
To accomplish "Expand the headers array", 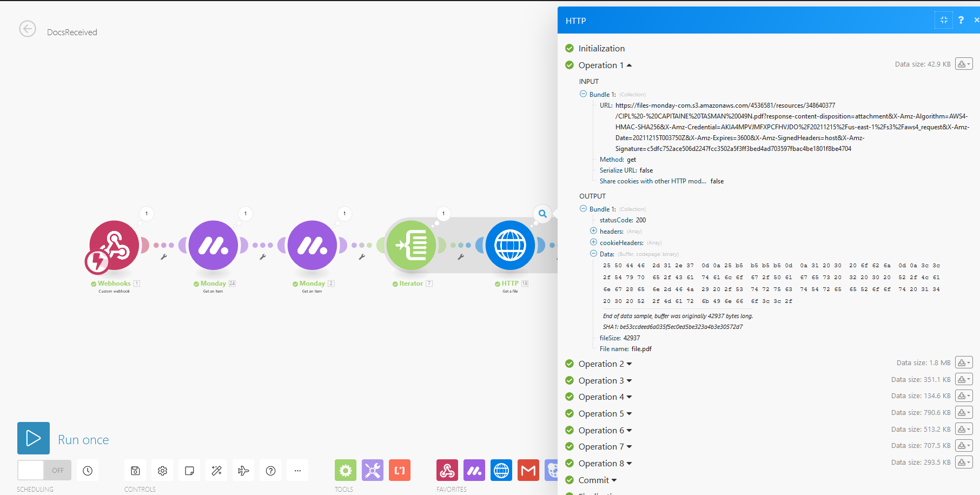I will click(593, 230).
